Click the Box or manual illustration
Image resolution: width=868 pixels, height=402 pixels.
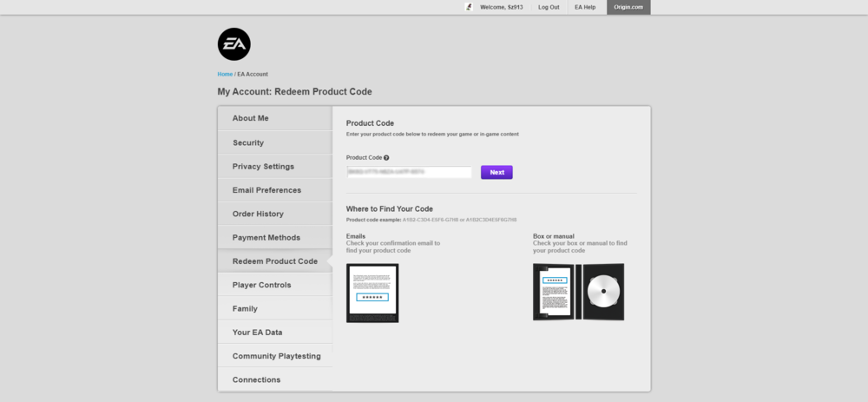pyautogui.click(x=578, y=292)
